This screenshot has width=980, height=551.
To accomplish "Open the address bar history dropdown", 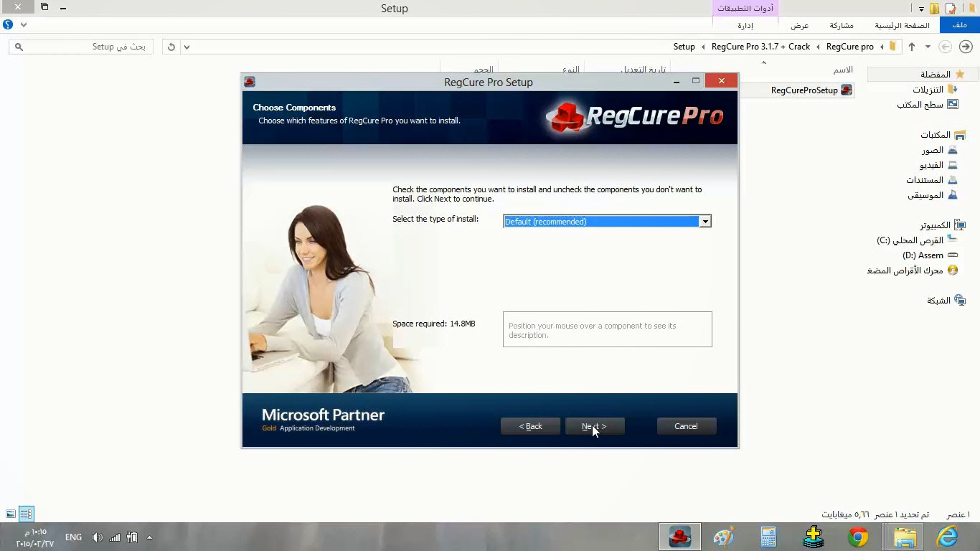I will pos(187,47).
